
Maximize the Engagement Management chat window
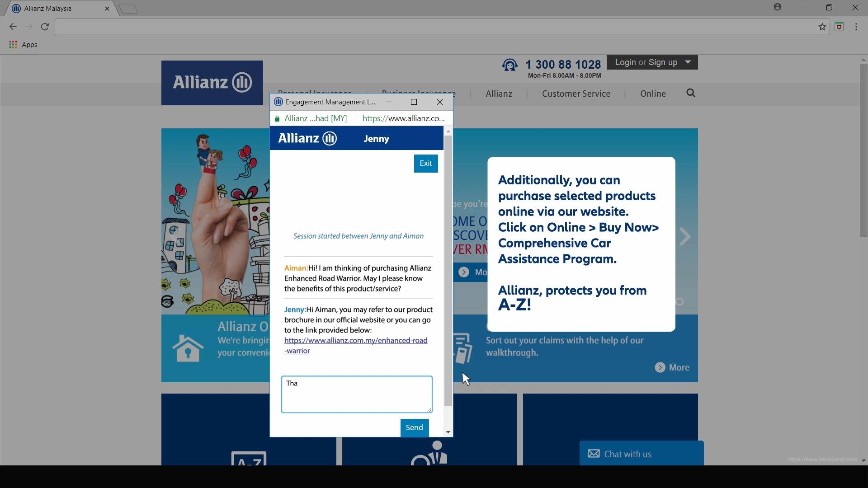pos(414,102)
